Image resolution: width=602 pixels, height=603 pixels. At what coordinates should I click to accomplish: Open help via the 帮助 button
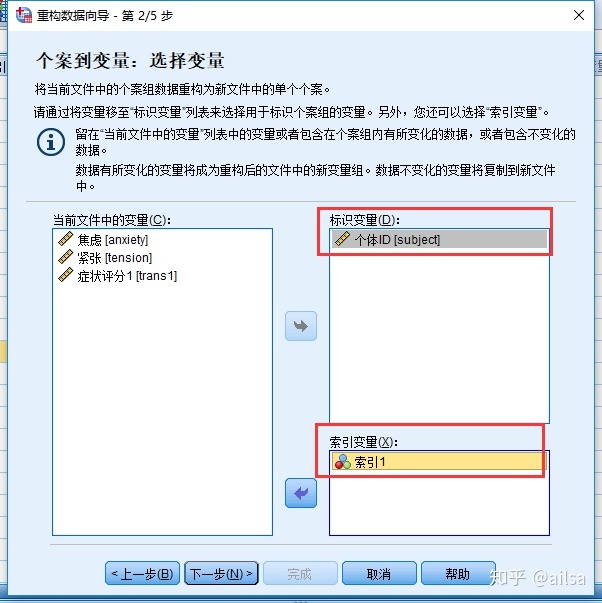click(x=458, y=574)
